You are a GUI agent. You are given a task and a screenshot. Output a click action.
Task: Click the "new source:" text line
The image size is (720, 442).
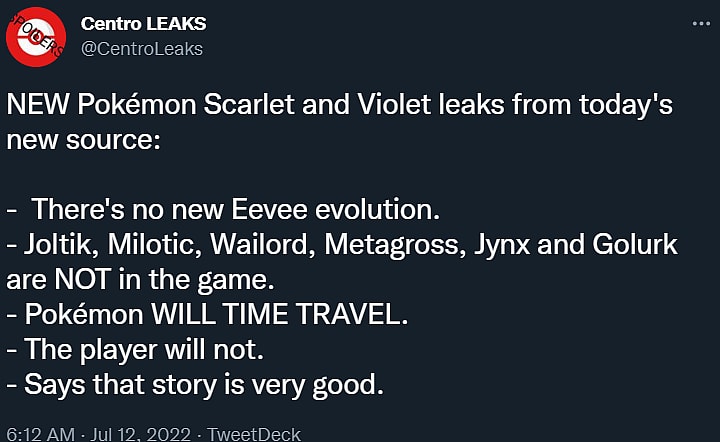pos(83,139)
